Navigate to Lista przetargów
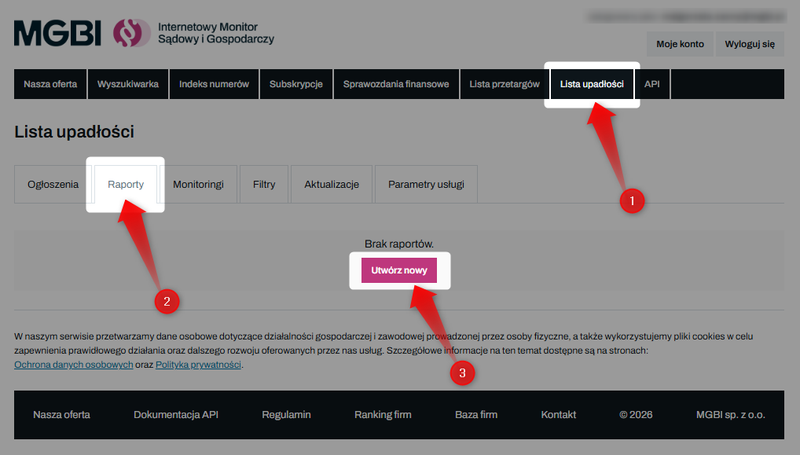Image resolution: width=800 pixels, height=455 pixels. (505, 84)
